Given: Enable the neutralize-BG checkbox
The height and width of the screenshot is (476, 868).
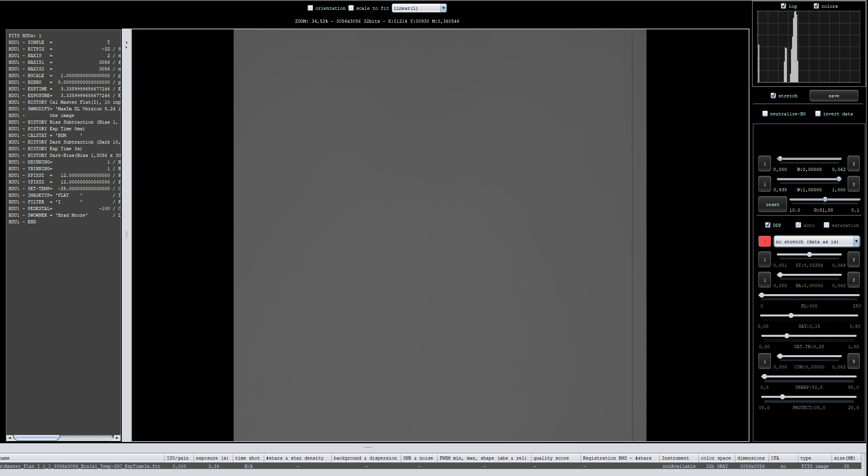Looking at the screenshot, I should 765,113.
